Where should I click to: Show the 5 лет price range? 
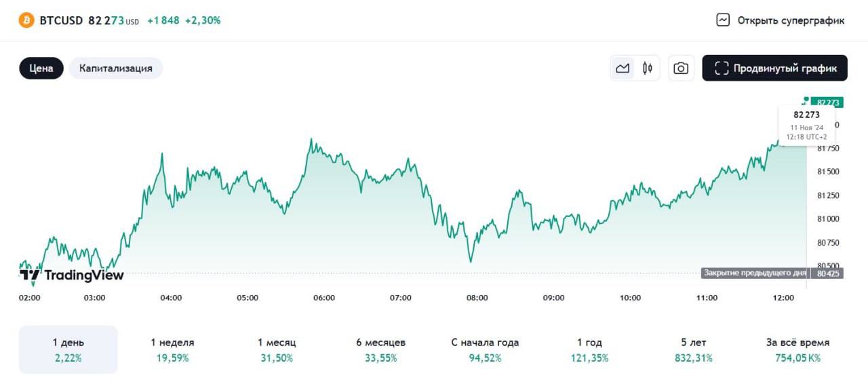693,349
